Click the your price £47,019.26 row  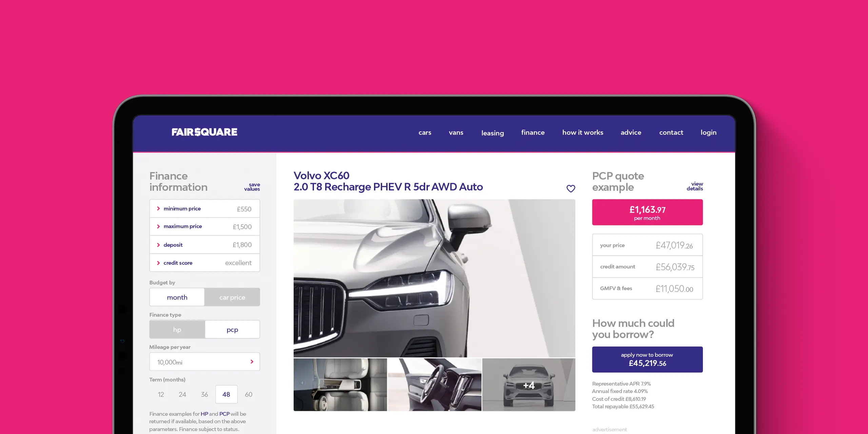click(648, 245)
